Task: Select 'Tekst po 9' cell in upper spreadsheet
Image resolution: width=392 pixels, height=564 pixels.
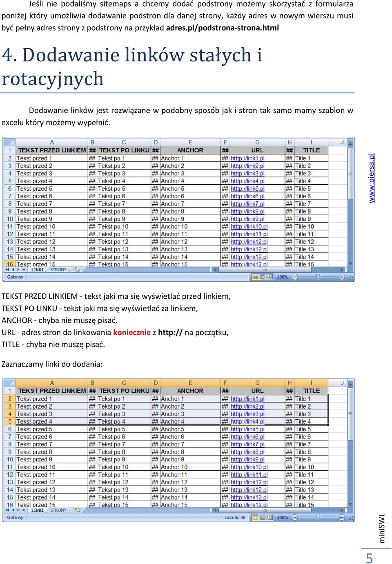Action: (x=124, y=219)
